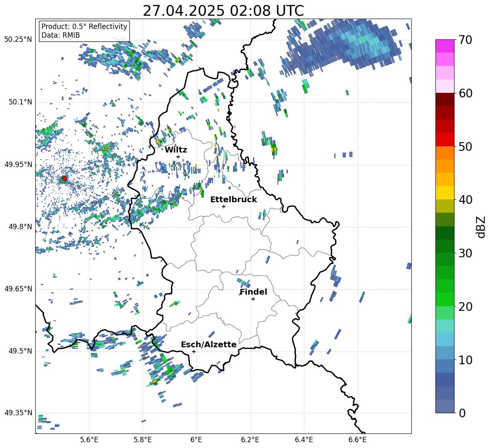Click the magenta top colorbar segment
This screenshot has height=448, width=491.
[445, 46]
